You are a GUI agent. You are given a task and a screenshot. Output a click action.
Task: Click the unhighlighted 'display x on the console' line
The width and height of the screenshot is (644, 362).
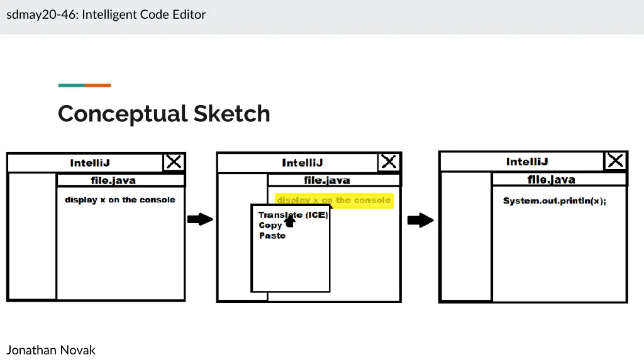pyautogui.click(x=119, y=200)
